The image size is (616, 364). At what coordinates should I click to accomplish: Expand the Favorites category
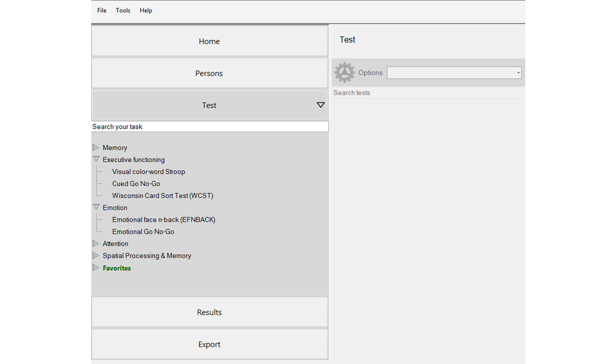[96, 268]
